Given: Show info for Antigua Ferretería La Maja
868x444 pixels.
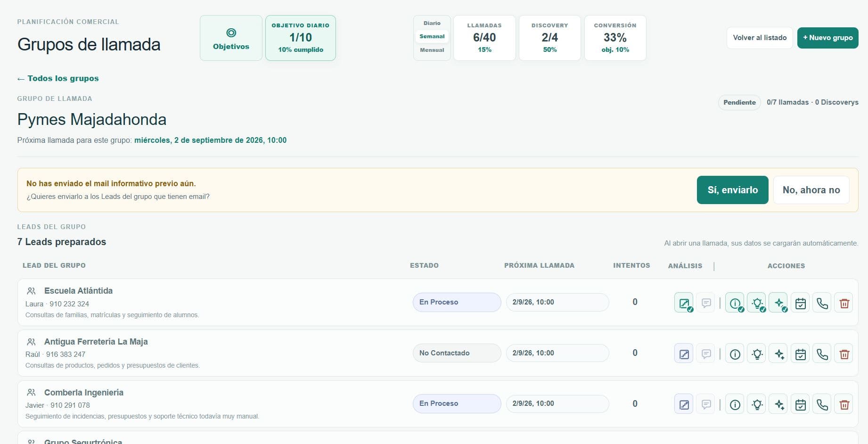Looking at the screenshot, I should [x=735, y=354].
